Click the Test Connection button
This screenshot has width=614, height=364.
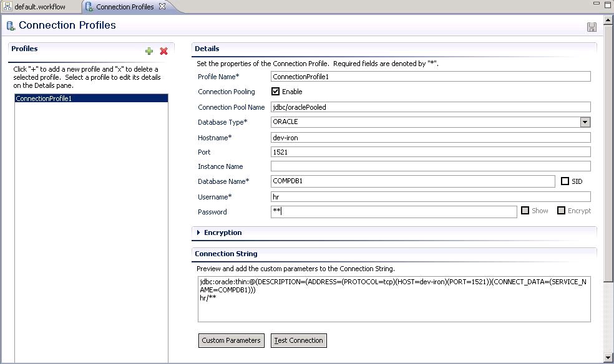tap(298, 340)
